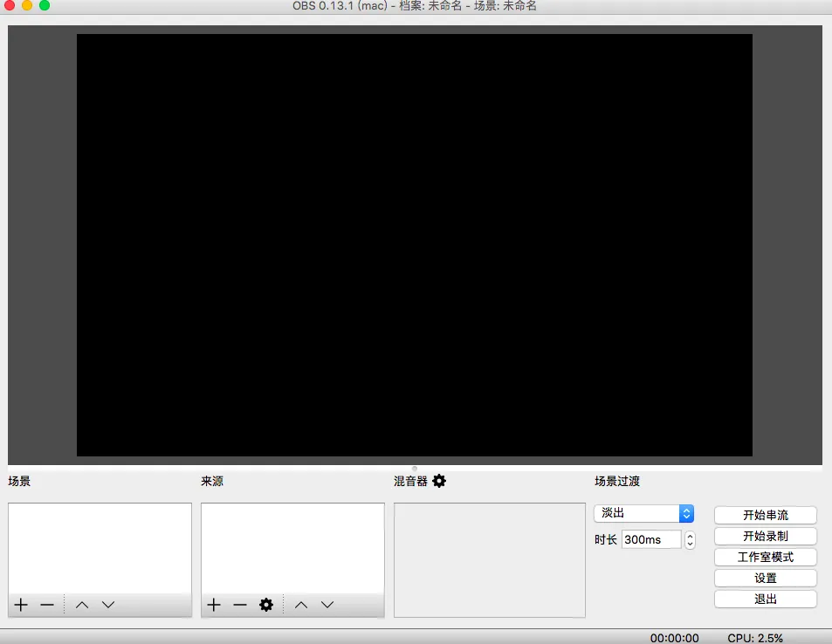
Task: Open OBS settings via the 设置 button
Action: point(765,578)
